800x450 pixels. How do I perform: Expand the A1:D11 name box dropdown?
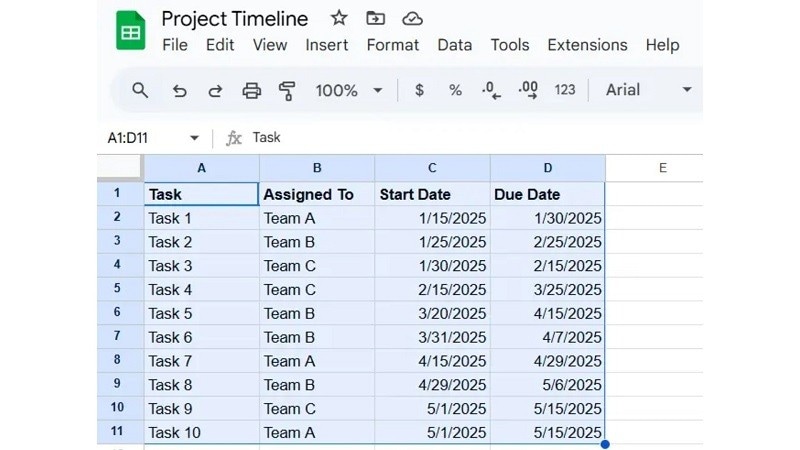(194, 138)
